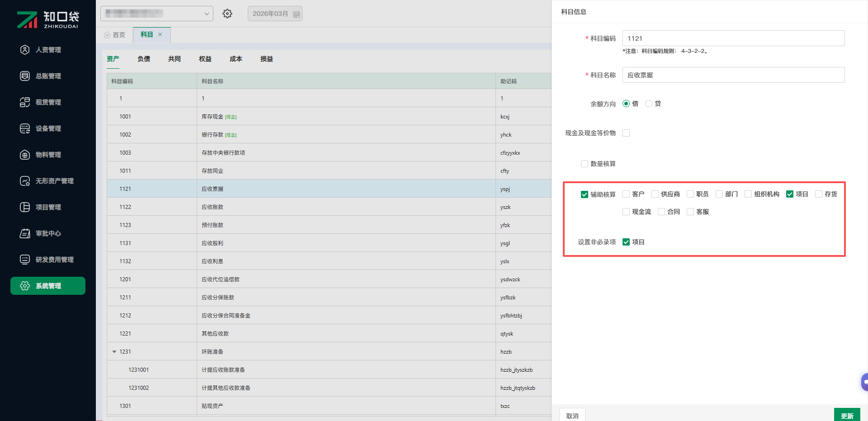Screen dimensions: 868x421
Task: Toggle the 现金及现金等价物 checkbox
Action: coord(626,133)
